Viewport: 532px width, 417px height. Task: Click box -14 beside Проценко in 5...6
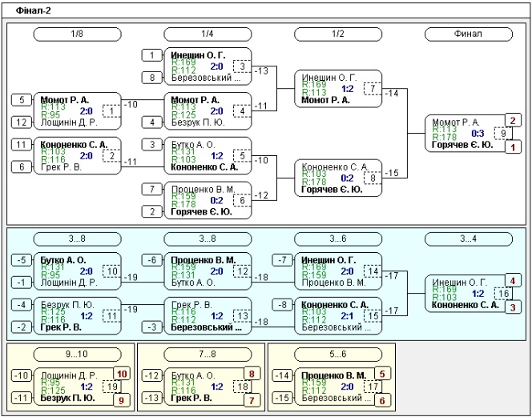point(282,375)
